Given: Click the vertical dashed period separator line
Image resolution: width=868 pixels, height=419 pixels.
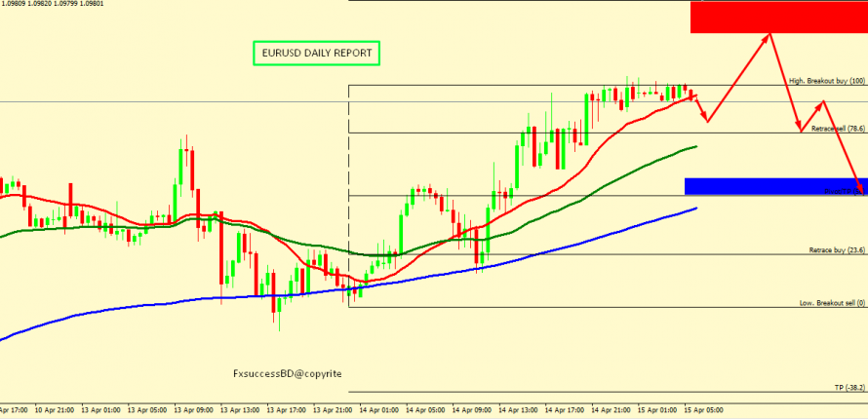Looking at the screenshot, I should click(x=349, y=195).
